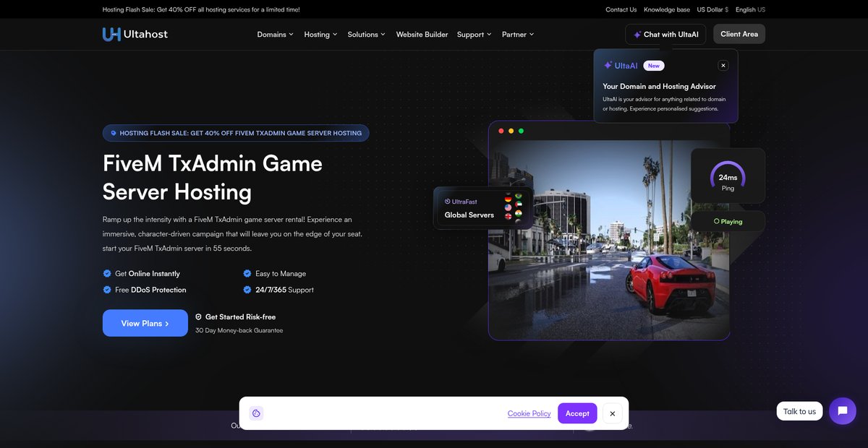Image resolution: width=868 pixels, height=448 pixels.
Task: Open the Partner dropdown
Action: (518, 34)
